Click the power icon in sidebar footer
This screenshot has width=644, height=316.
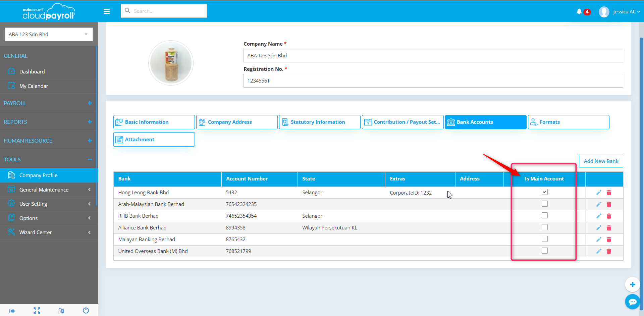(x=86, y=310)
